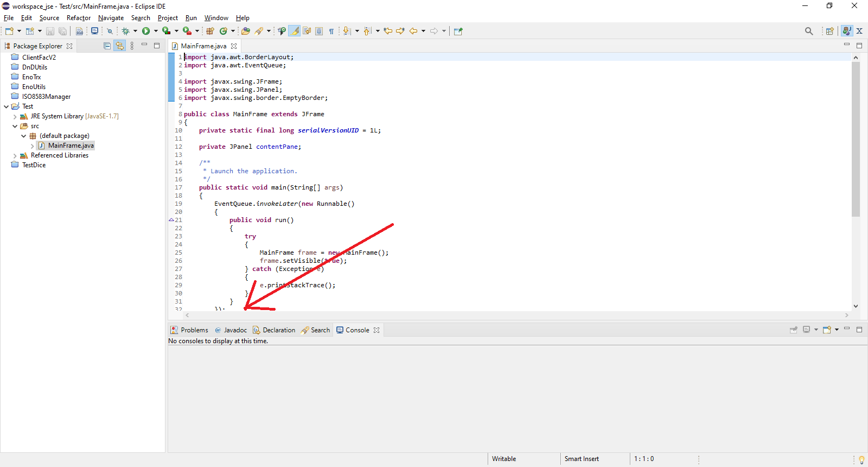Switch to the Javadoc tab
This screenshot has height=467, width=868.
[x=231, y=330]
